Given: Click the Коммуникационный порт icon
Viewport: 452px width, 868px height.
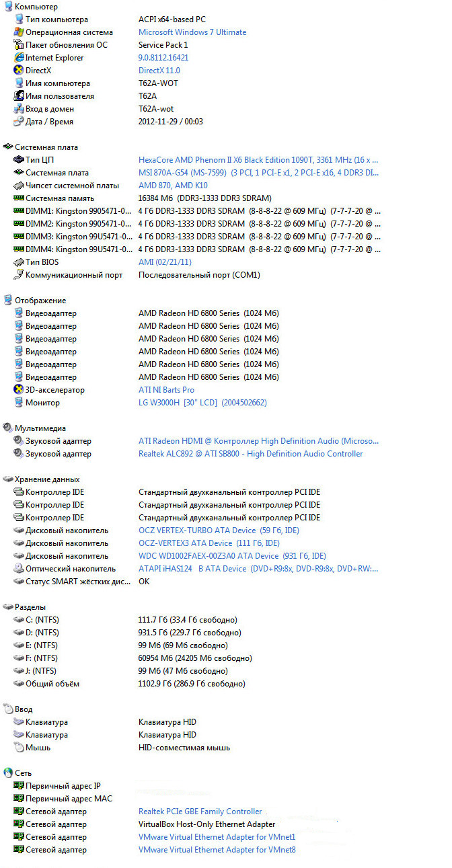Looking at the screenshot, I should coord(19,275).
